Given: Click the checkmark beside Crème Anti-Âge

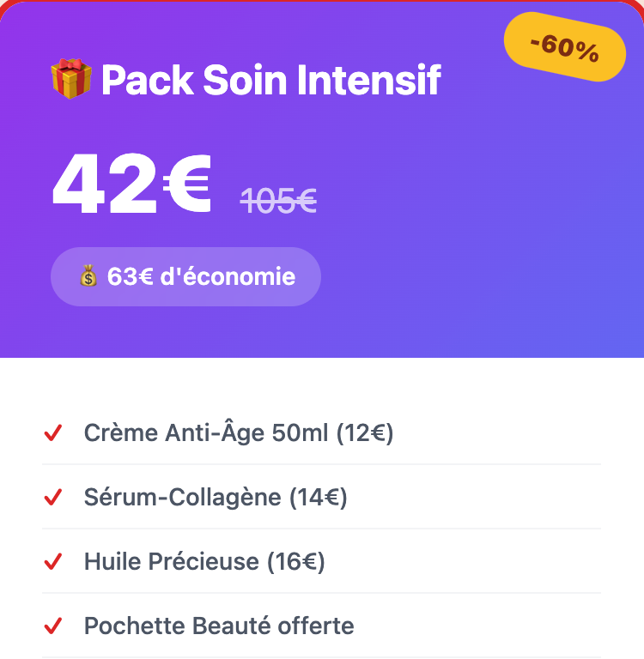Looking at the screenshot, I should [53, 433].
